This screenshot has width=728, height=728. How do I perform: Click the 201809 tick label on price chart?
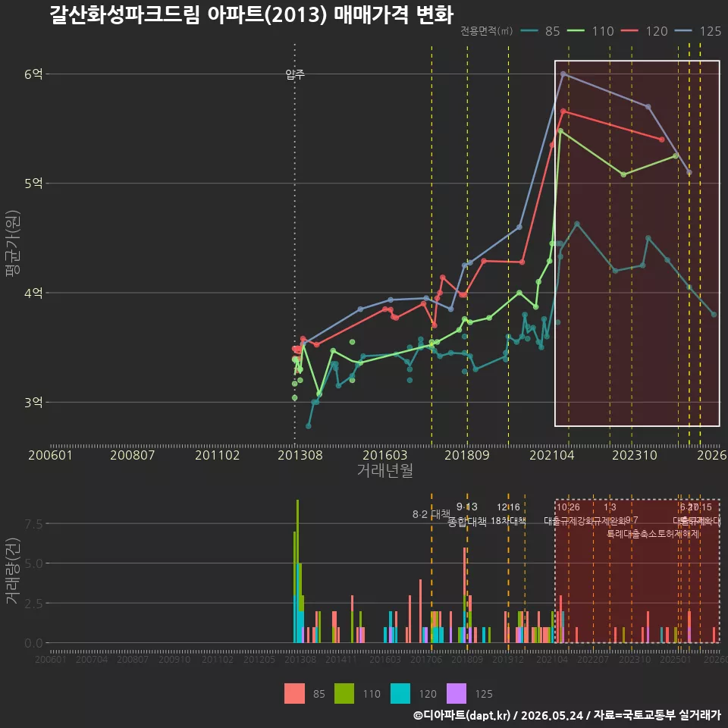pyautogui.click(x=467, y=455)
